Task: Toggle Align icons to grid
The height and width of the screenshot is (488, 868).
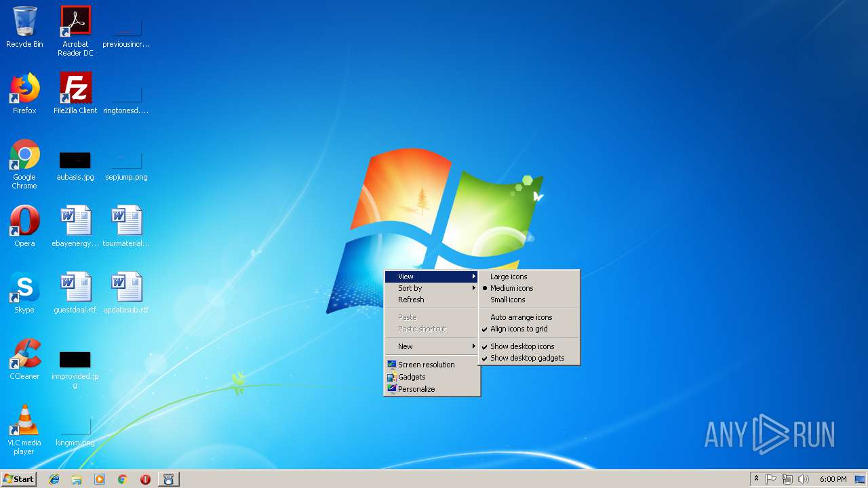Action: 529,329
